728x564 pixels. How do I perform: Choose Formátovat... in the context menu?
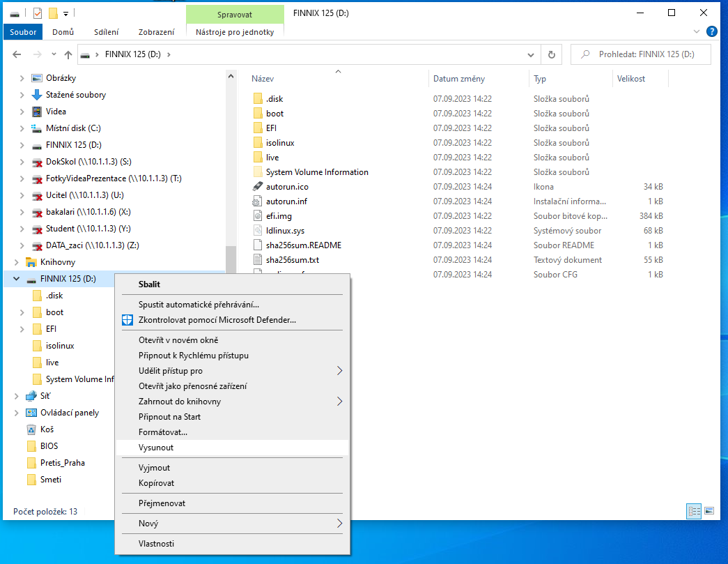click(x=163, y=432)
